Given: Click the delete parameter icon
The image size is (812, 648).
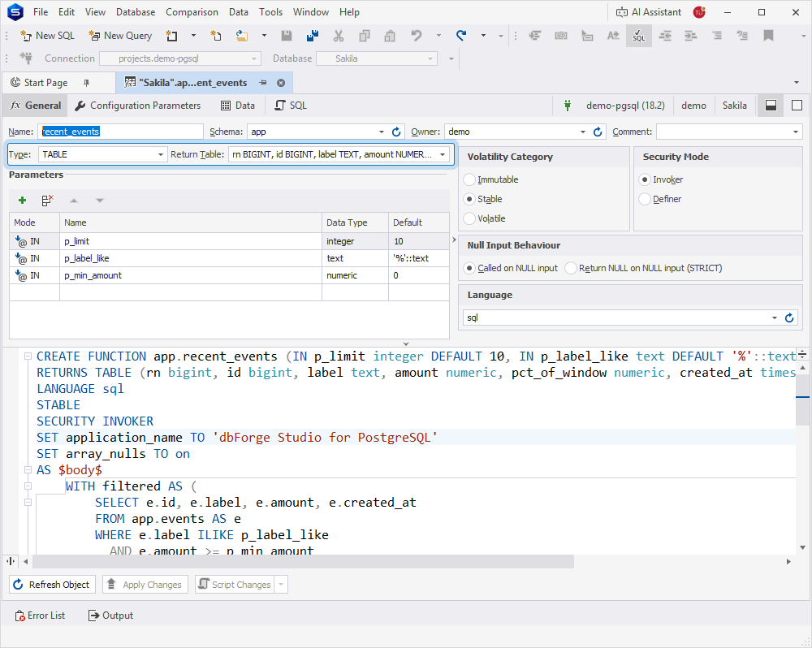Looking at the screenshot, I should tap(47, 201).
